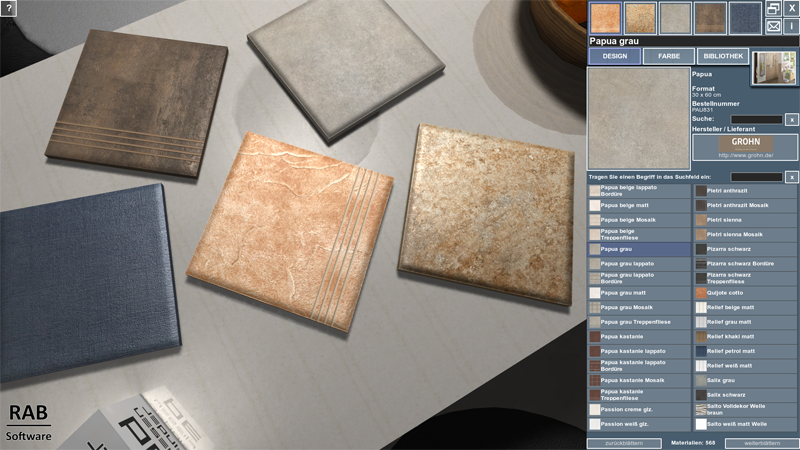
Task: Select Pizarra schwarz material
Action: 745,249
